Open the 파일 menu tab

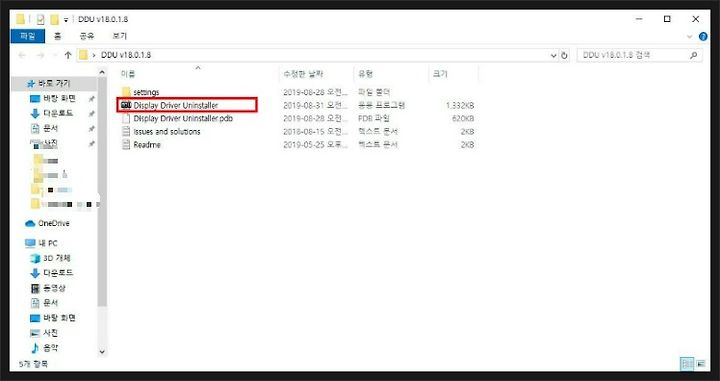[x=28, y=36]
